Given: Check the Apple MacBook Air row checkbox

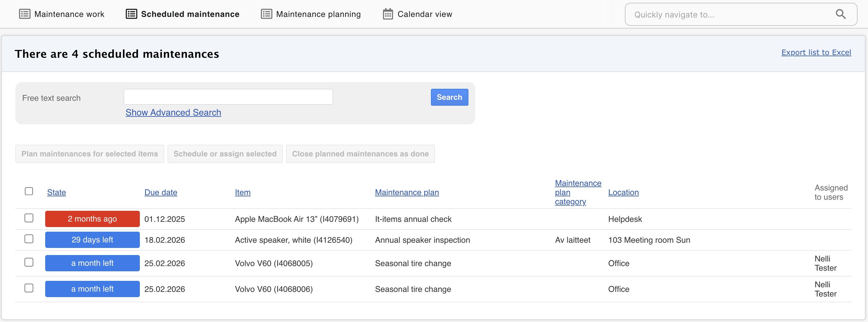Looking at the screenshot, I should 29,218.
